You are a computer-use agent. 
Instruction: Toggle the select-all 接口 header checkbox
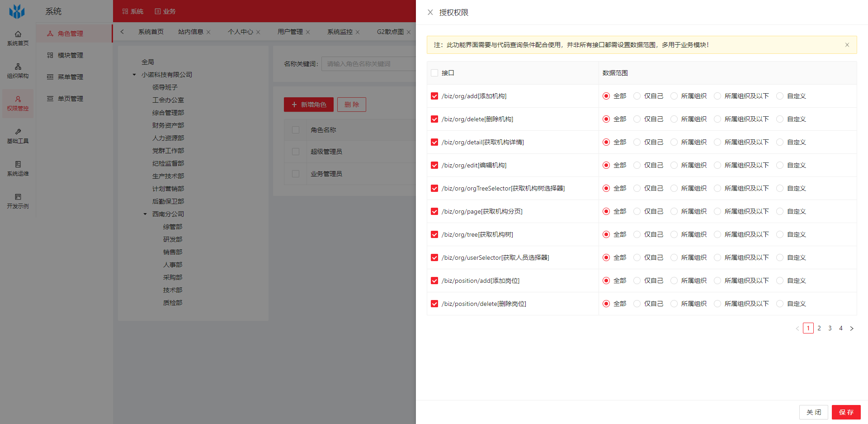(434, 73)
